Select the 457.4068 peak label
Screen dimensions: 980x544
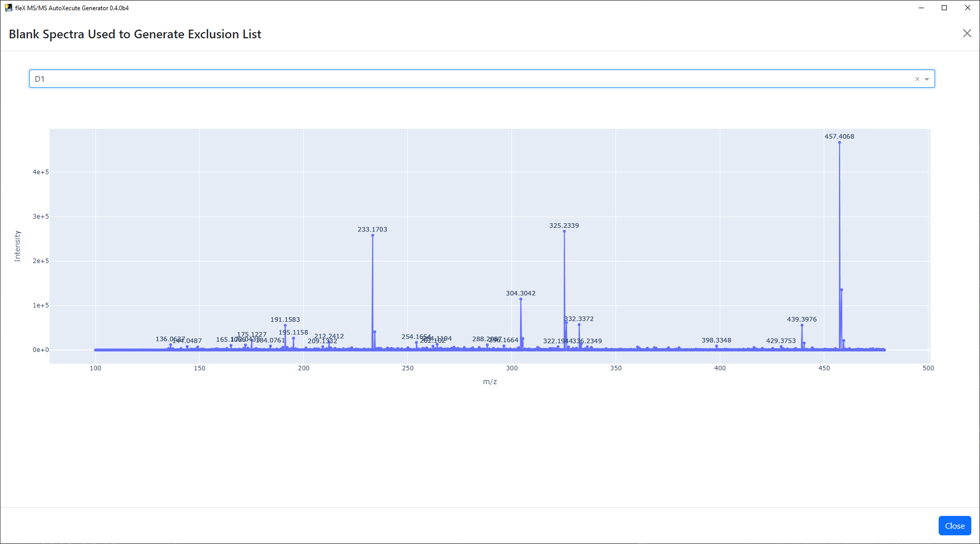click(x=839, y=136)
